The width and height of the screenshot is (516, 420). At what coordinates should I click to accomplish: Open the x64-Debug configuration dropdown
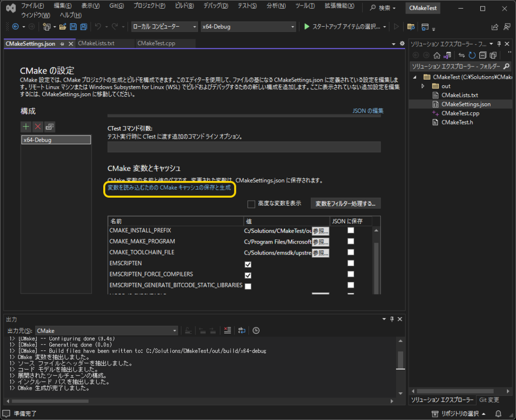coord(248,27)
